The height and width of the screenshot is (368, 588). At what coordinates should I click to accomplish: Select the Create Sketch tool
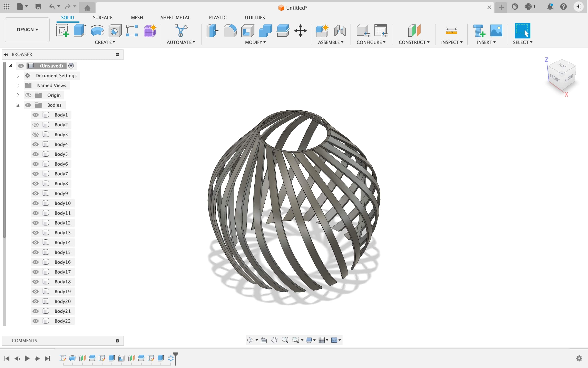pos(62,31)
